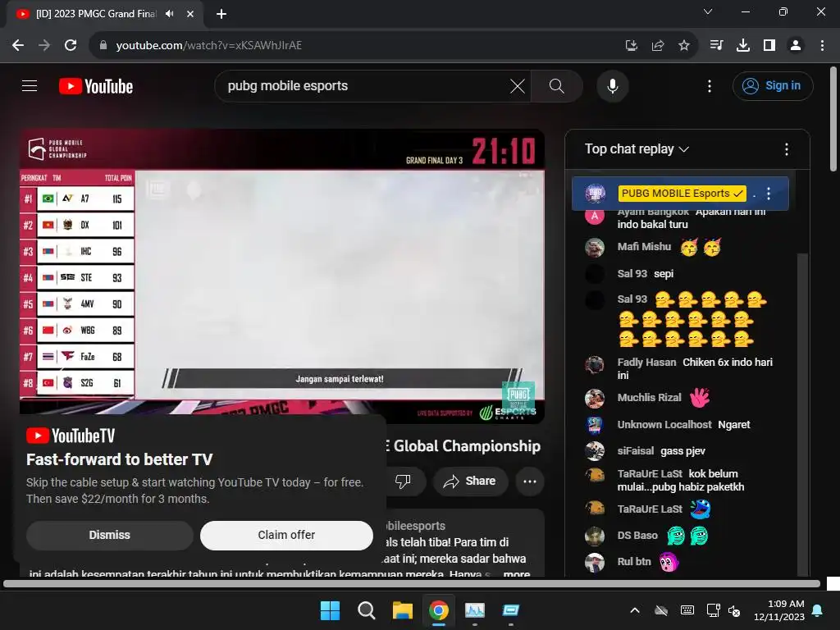The image size is (840, 630).
Task: Click the video Share button
Action: [468, 481]
